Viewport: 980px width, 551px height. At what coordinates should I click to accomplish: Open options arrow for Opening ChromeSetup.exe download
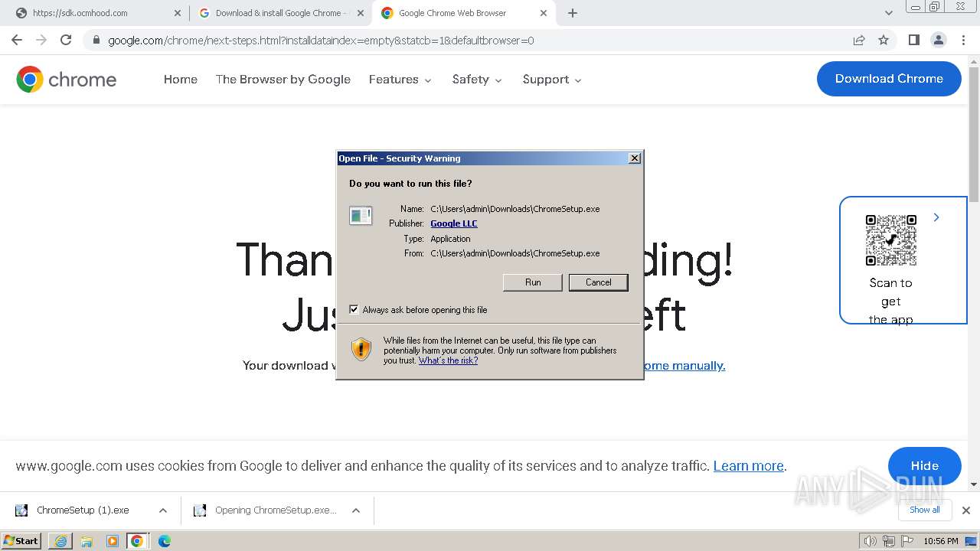click(356, 510)
